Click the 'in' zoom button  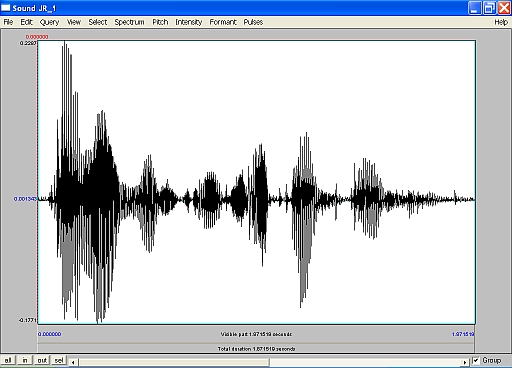[25, 360]
